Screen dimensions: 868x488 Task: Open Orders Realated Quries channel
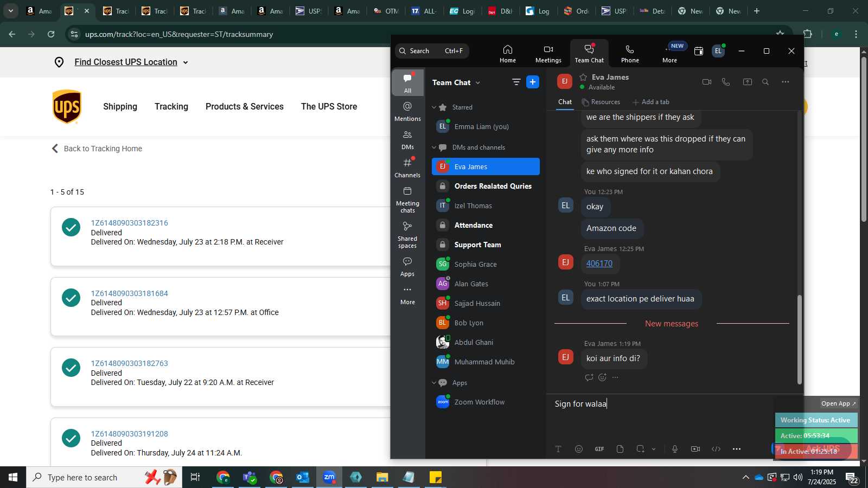(486, 186)
